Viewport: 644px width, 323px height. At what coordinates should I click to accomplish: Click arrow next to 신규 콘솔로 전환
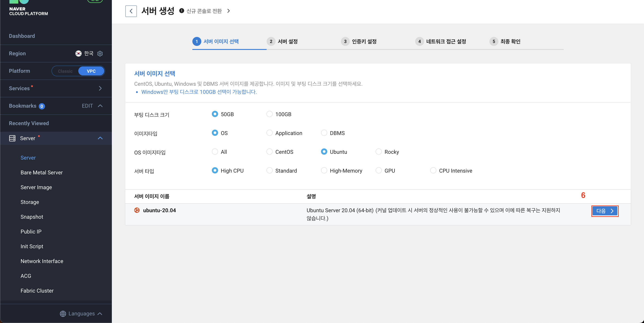228,11
